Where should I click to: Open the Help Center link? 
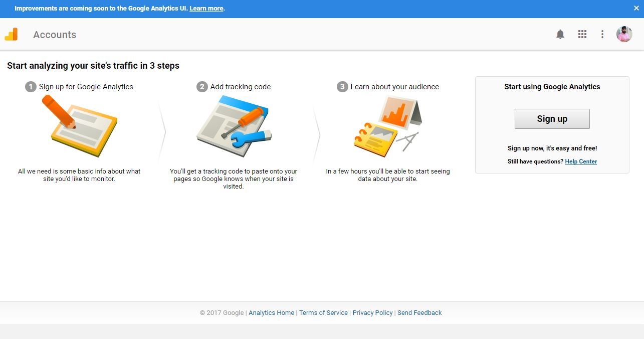(581, 161)
